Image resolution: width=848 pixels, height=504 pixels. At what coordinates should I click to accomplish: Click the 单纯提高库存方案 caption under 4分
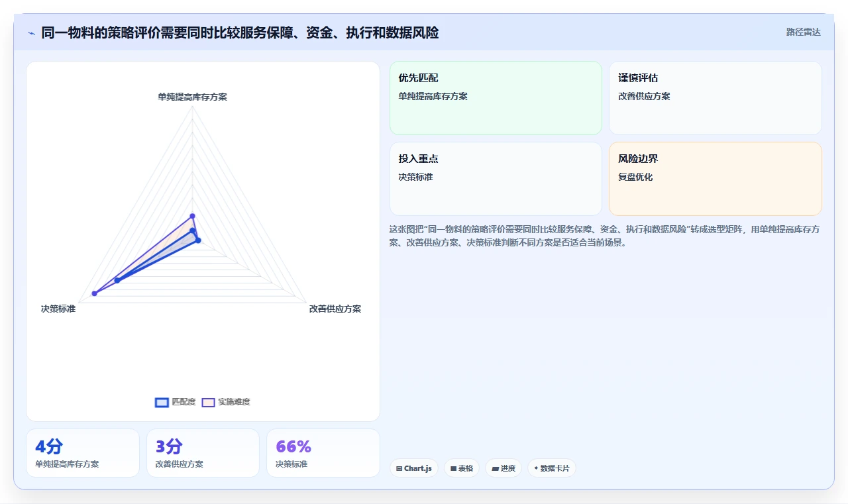coord(67,464)
